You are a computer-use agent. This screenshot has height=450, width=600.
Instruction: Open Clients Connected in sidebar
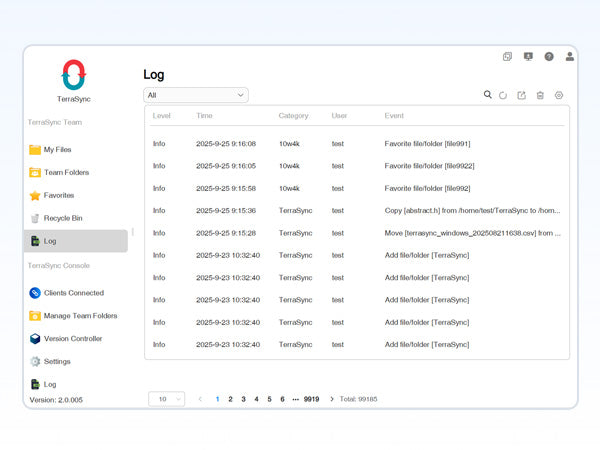[x=73, y=293]
